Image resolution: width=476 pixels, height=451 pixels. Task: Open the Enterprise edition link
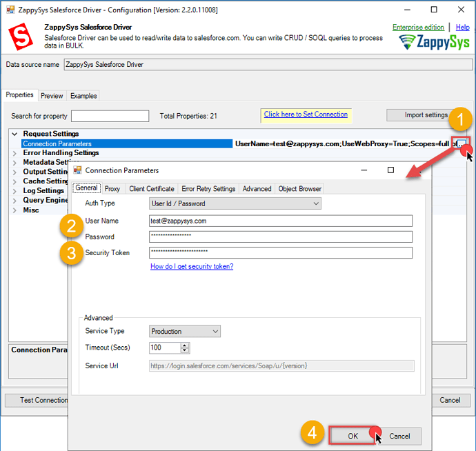click(x=418, y=28)
